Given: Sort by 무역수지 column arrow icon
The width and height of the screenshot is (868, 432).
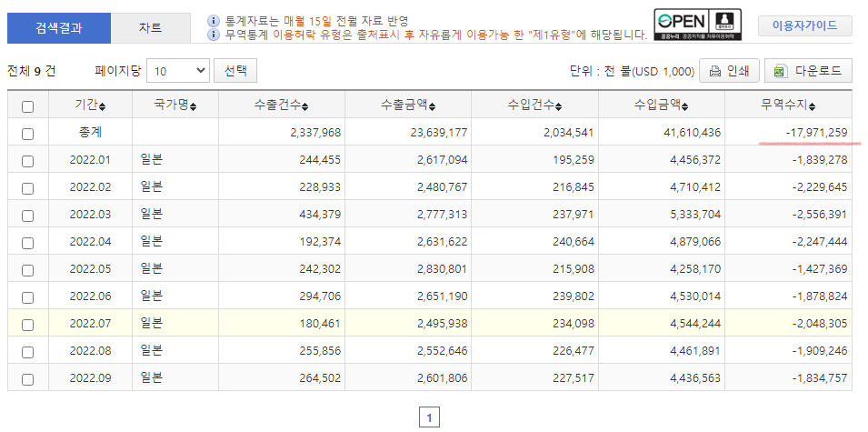Looking at the screenshot, I should coord(813,106).
